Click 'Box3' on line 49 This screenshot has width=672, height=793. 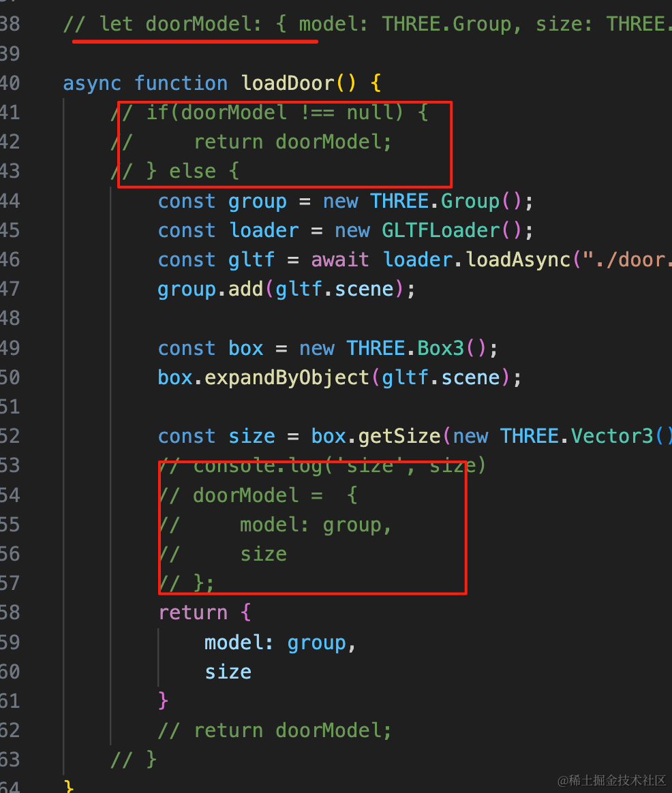point(440,348)
